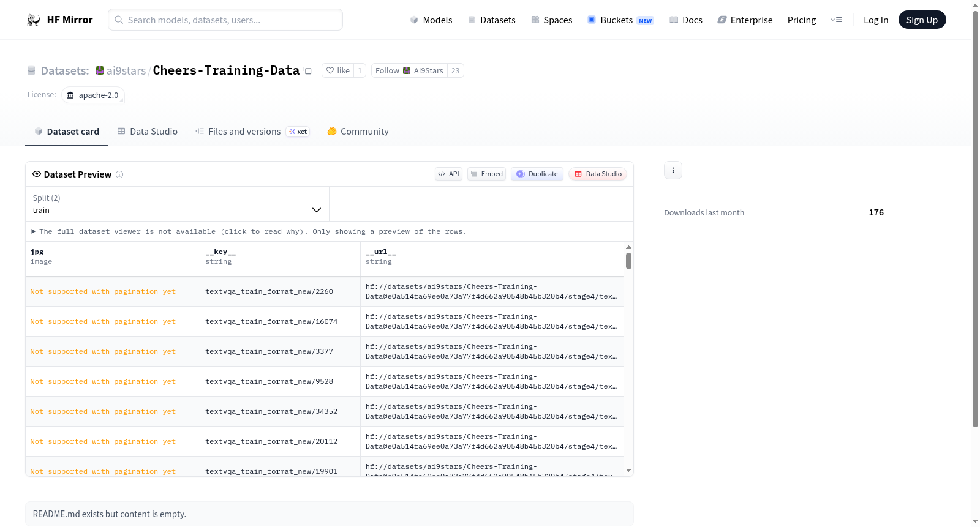Screen dimensions: 980x527
Task: Open the AI9Stars avatar next to Follow
Action: [407, 71]
